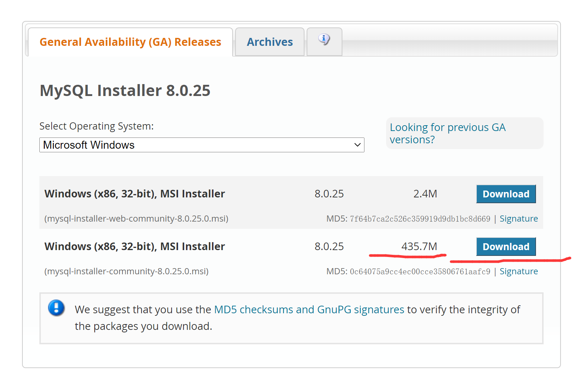Download the 2.4M web installer

(506, 194)
